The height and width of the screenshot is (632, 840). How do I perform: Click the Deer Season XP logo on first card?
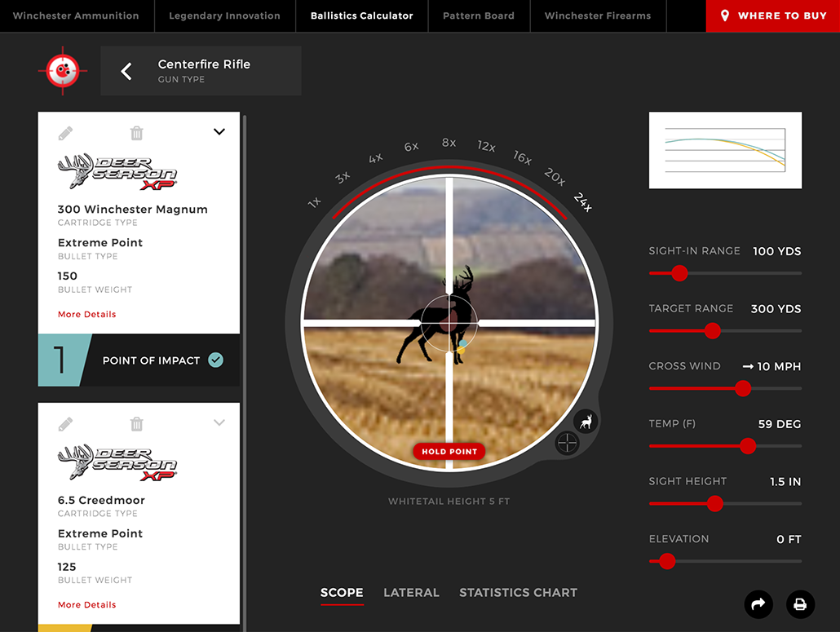pyautogui.click(x=117, y=171)
